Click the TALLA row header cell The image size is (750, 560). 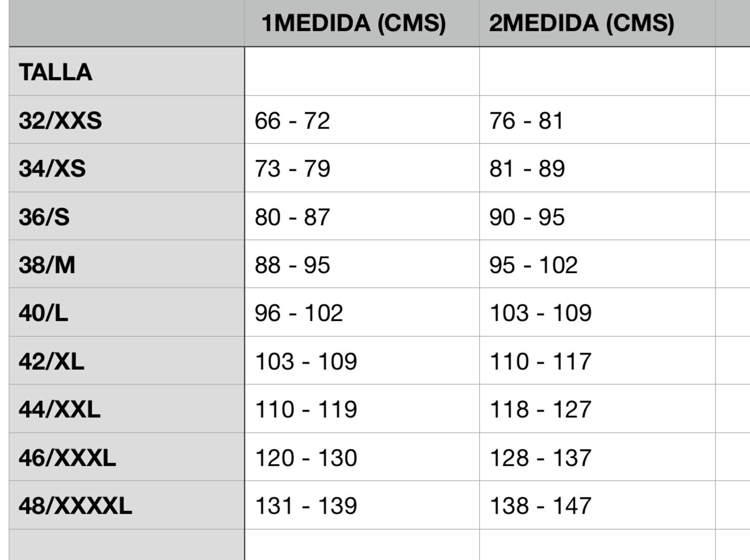(x=127, y=71)
